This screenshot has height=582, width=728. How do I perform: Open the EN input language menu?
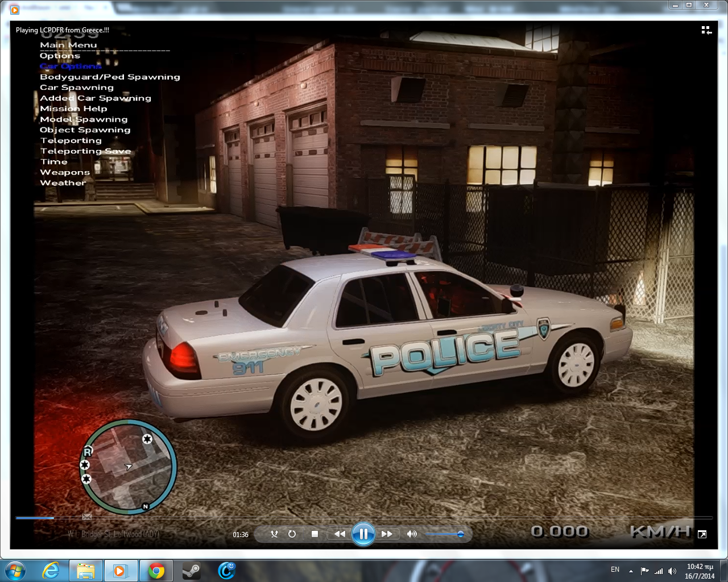tap(615, 569)
